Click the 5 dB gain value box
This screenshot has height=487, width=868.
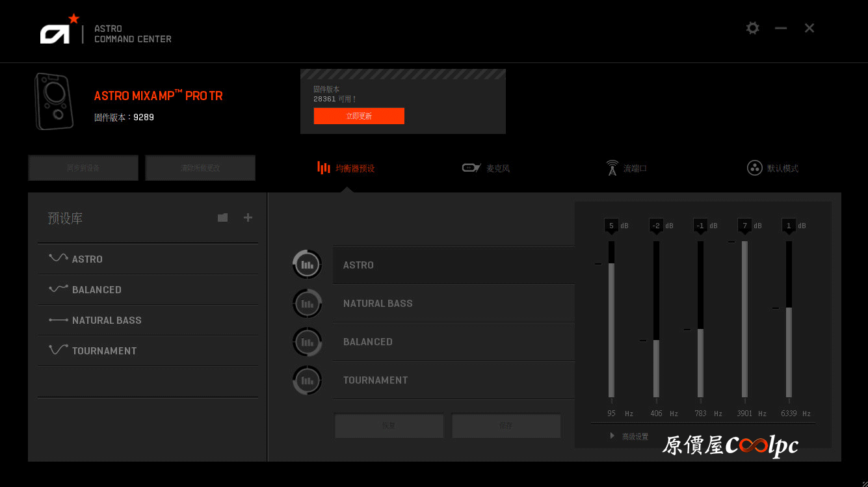pyautogui.click(x=611, y=226)
